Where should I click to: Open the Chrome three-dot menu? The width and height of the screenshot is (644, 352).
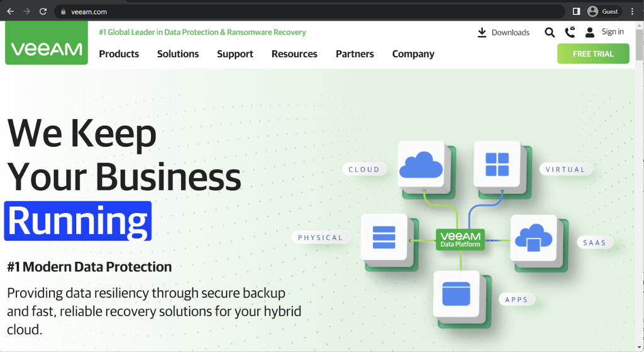[632, 11]
